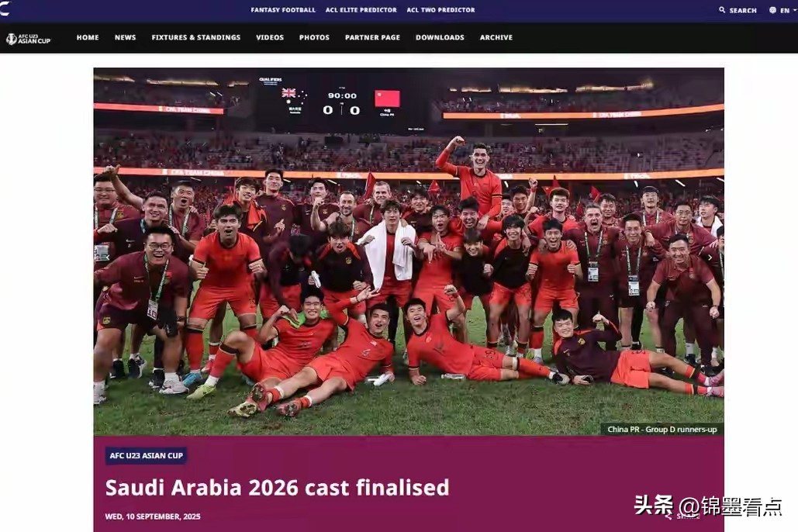Open the Downloads menu item
Viewport: 798px width, 532px height.
pos(440,37)
